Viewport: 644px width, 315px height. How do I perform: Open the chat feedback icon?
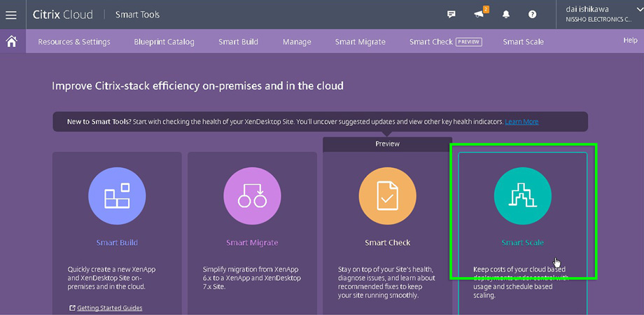[x=451, y=15]
